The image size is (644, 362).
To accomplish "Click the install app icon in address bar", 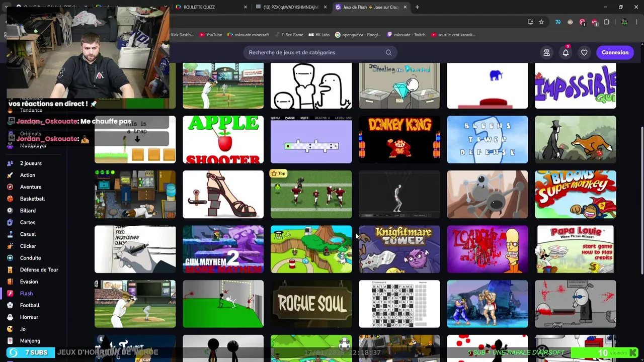I will pyautogui.click(x=530, y=22).
